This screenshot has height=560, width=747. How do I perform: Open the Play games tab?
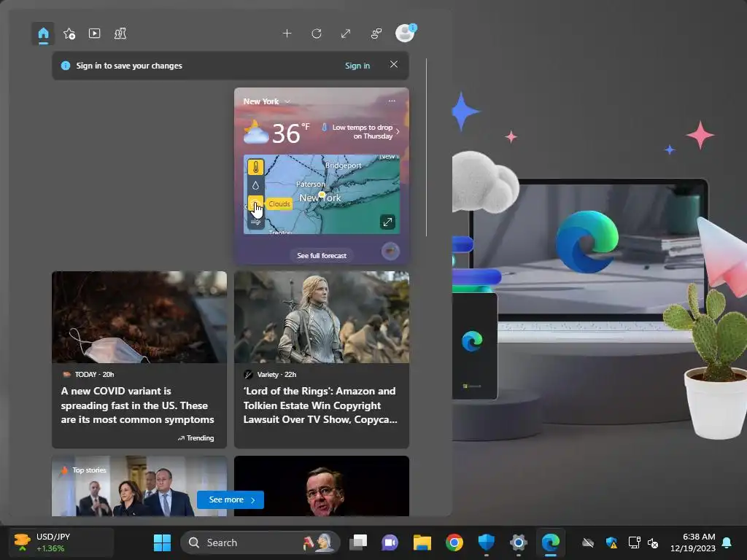point(120,34)
